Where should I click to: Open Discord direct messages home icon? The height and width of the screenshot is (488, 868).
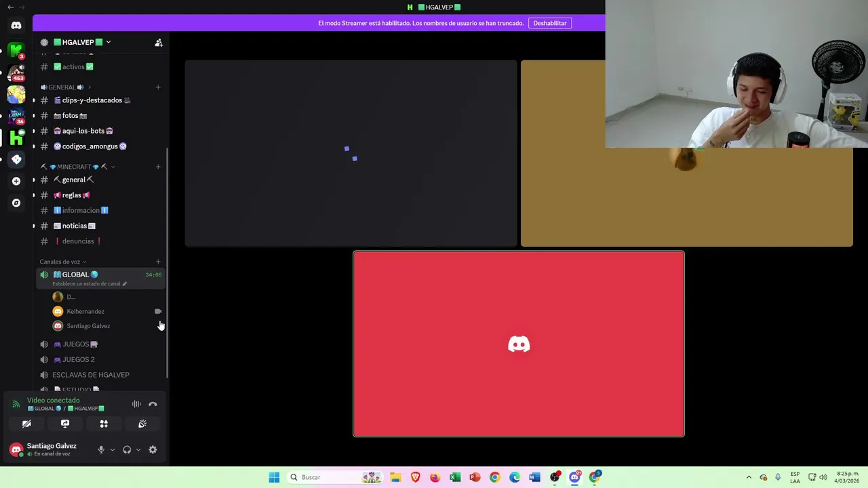(16, 26)
